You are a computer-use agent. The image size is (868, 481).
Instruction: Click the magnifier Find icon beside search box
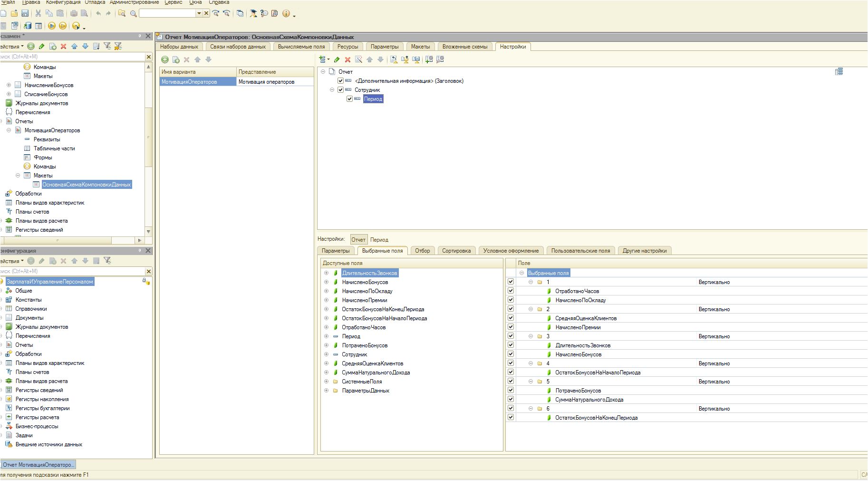pos(134,13)
